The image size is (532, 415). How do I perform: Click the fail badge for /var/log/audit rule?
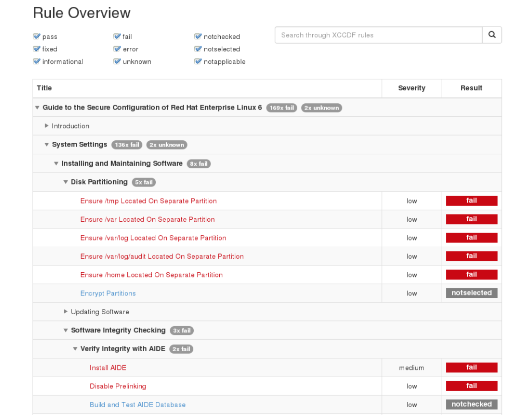coord(472,256)
